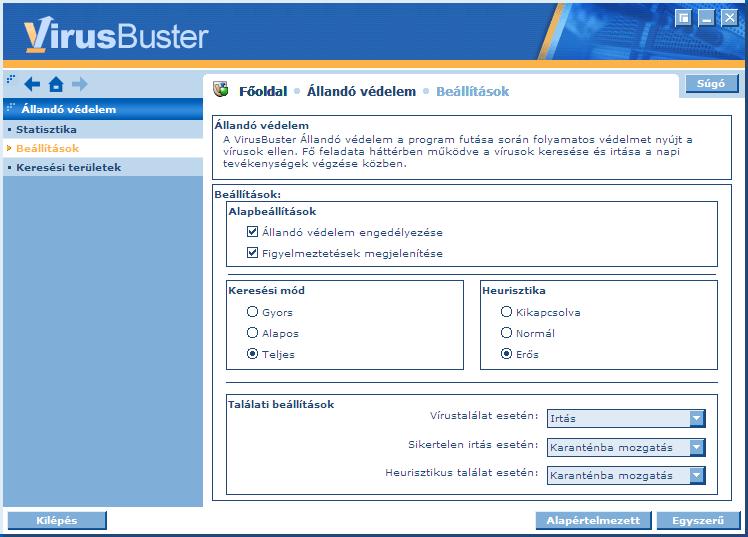748x537 pixels.
Task: Click the dotted icon above the sidebar
Action: [x=10, y=79]
